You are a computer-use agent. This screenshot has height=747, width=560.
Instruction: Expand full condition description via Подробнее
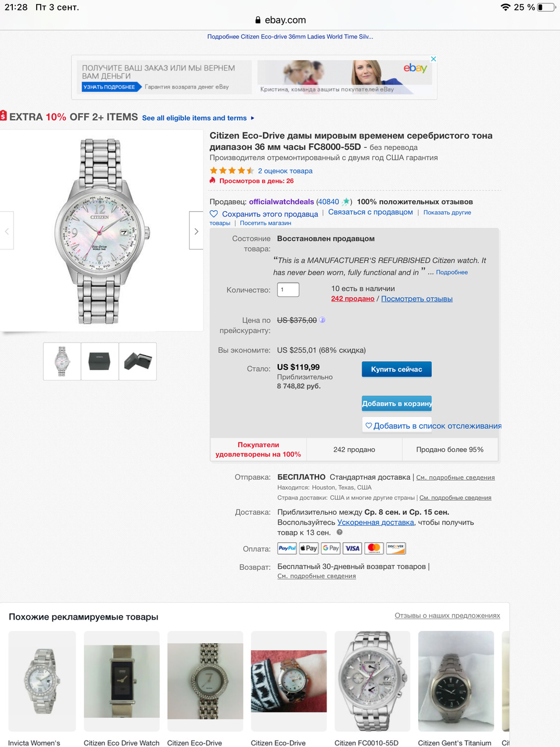coord(452,273)
